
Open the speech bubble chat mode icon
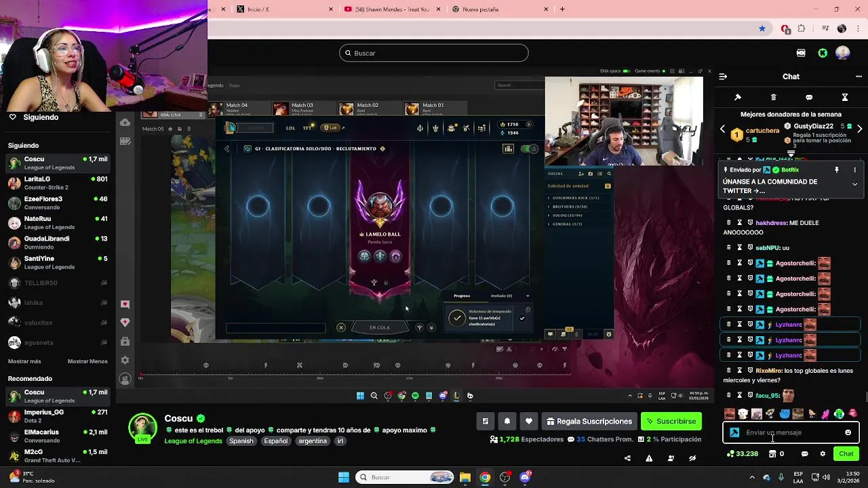(809, 98)
